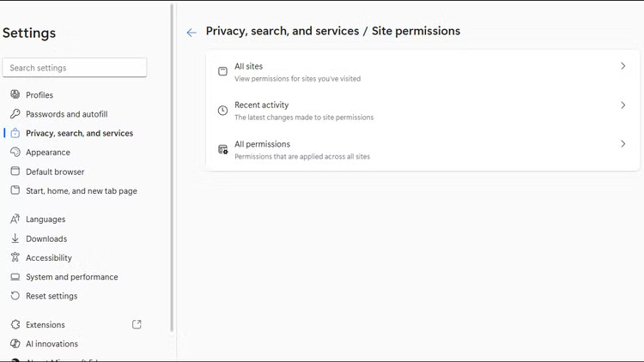Click the Languages icon in sidebar

(x=15, y=220)
